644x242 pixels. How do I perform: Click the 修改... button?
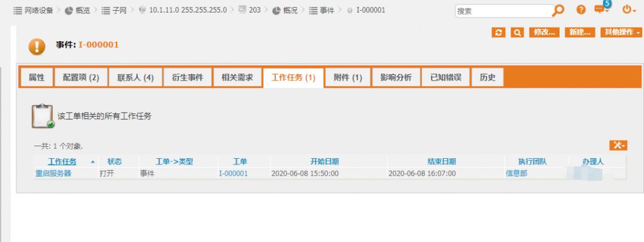[x=544, y=33]
